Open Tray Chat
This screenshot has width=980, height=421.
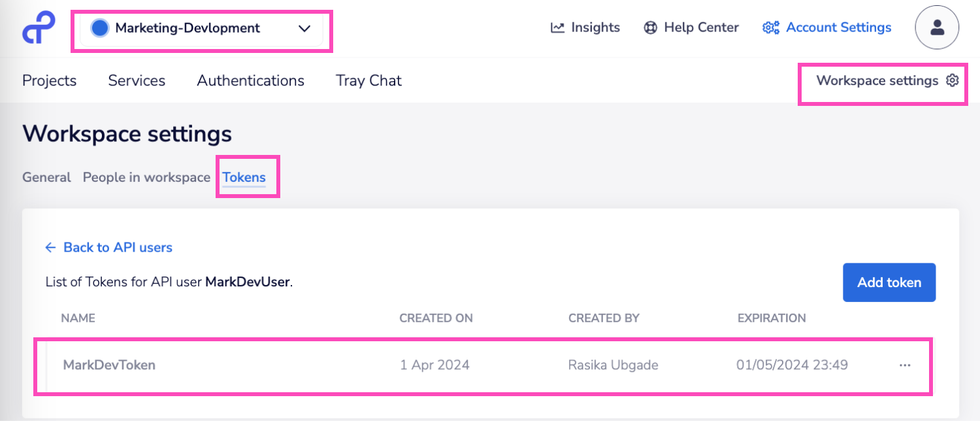(368, 80)
